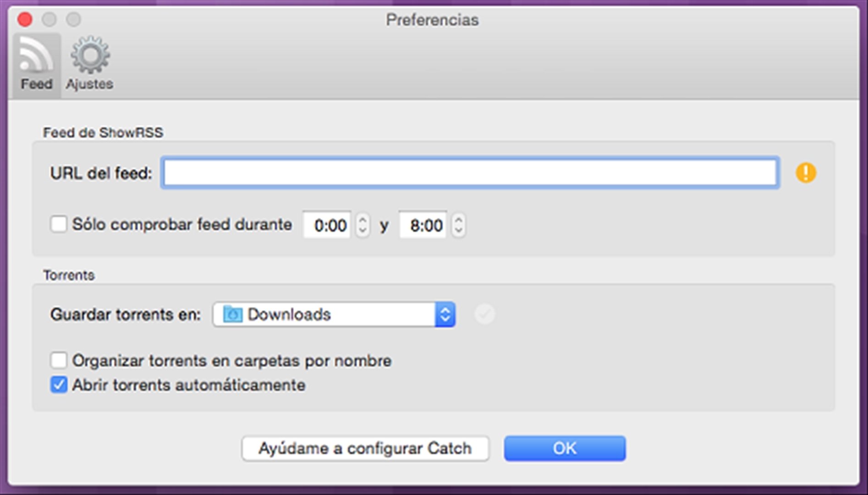
Task: Click the 'Guardar torrents en:' label
Action: [126, 314]
